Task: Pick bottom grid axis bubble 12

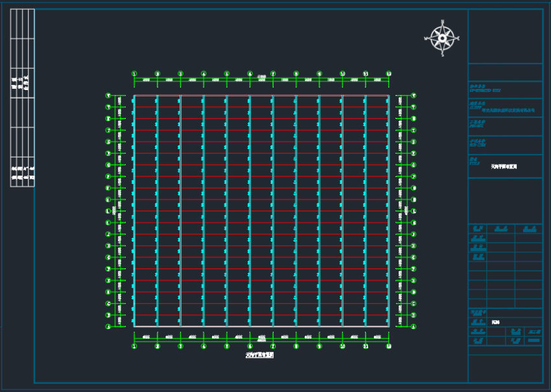Action: (388, 346)
